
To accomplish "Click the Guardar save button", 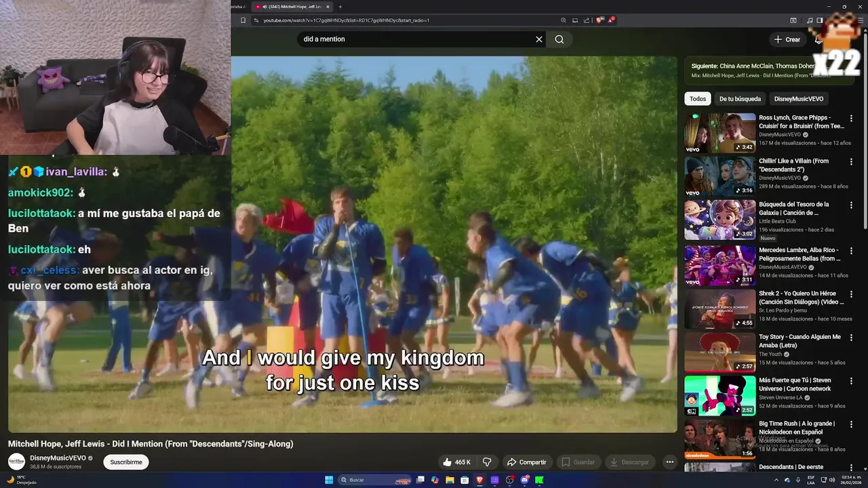I will pyautogui.click(x=578, y=462).
